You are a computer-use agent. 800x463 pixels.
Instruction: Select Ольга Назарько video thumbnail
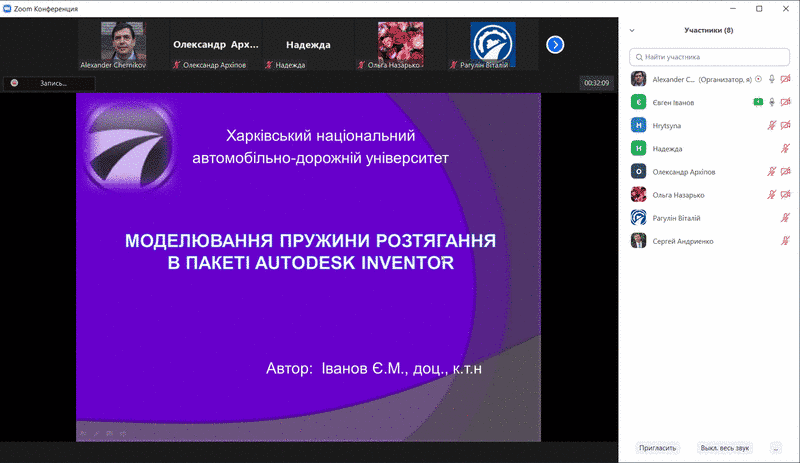tap(401, 45)
